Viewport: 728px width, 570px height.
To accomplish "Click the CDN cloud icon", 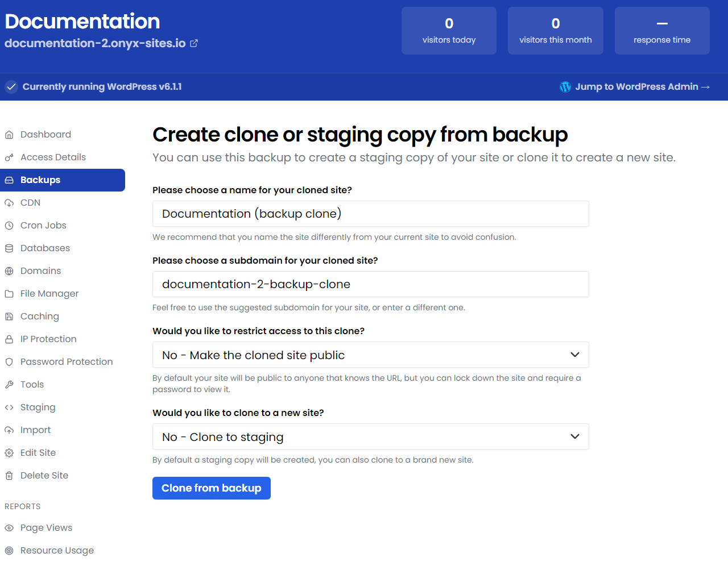I will pos(9,203).
